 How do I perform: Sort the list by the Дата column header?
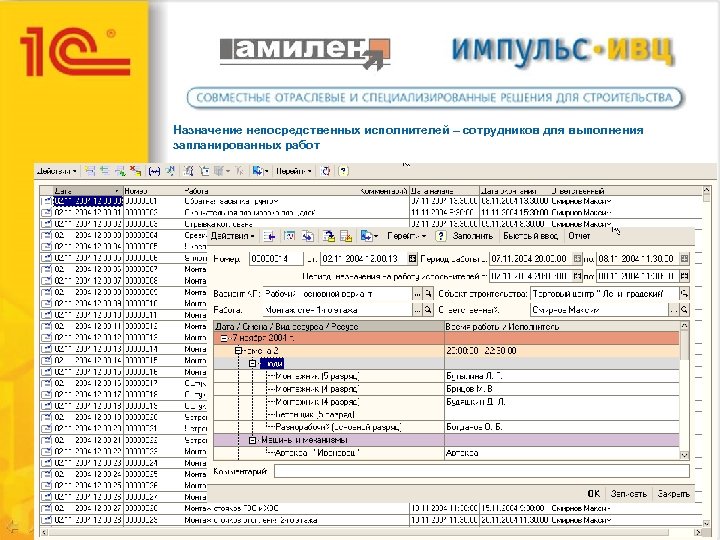coord(87,191)
